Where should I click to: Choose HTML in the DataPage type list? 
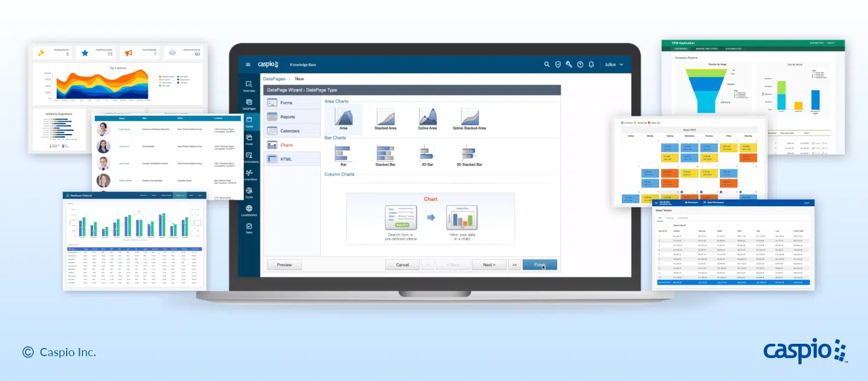pyautogui.click(x=286, y=159)
